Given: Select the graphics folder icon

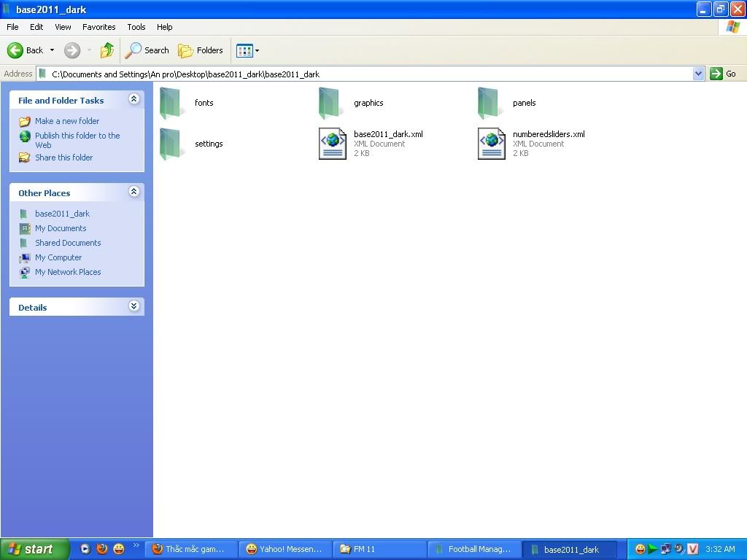Looking at the screenshot, I should (x=330, y=103).
